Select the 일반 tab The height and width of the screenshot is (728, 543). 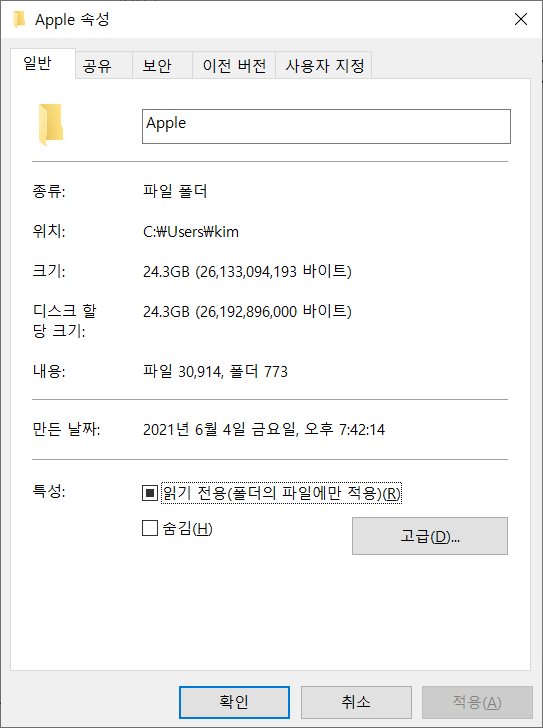[43, 63]
